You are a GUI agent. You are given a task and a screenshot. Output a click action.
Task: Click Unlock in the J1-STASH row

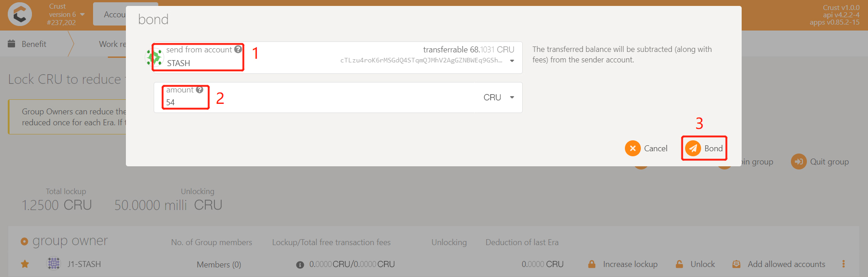696,264
